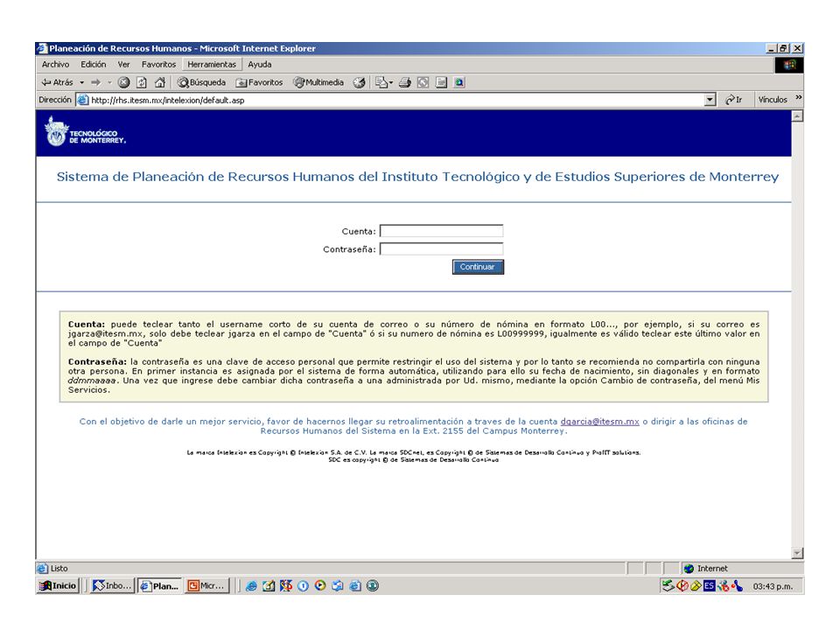Click the forward arrow in toolbar

(96, 82)
